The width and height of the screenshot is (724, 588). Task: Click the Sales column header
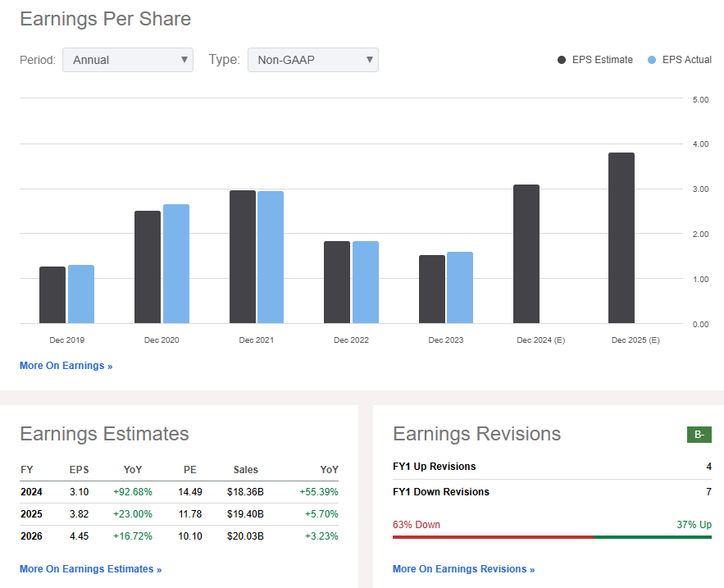(245, 470)
